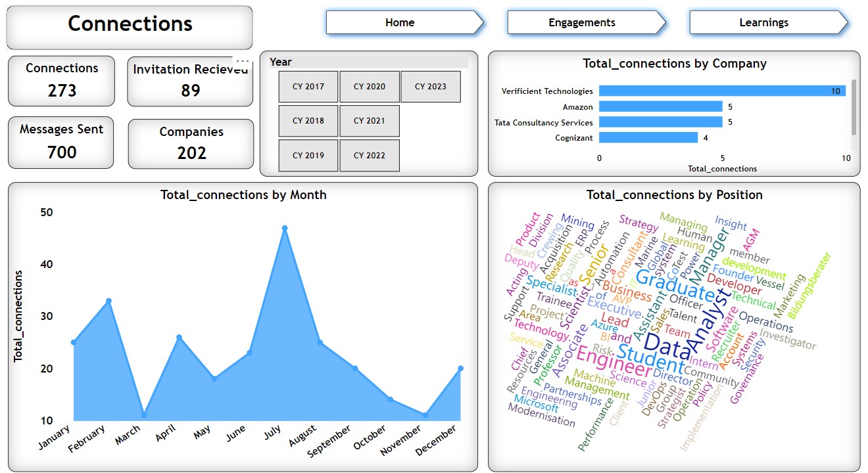Screen dimensions: 868x473
Task: Select the CY 2020 slicer tile
Action: tap(370, 87)
